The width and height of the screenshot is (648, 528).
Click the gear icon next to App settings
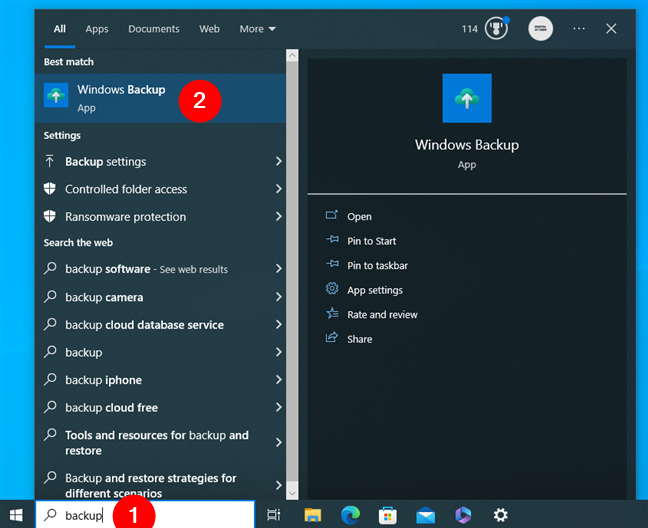click(332, 288)
